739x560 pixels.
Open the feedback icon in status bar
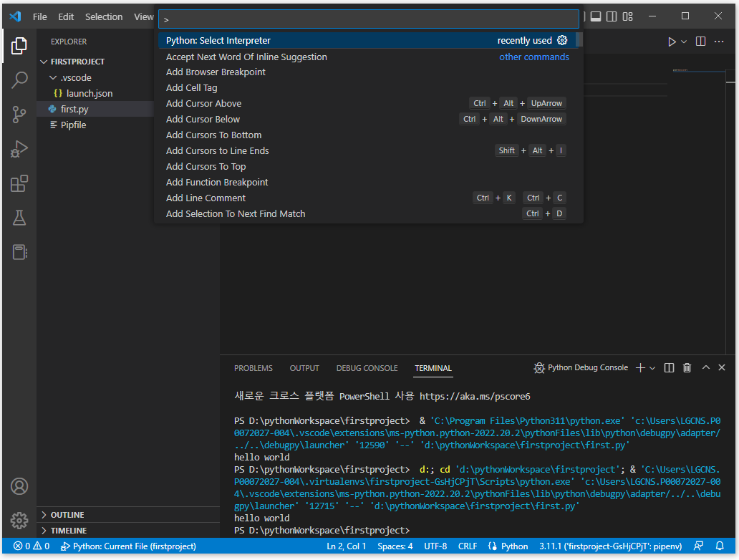click(698, 546)
